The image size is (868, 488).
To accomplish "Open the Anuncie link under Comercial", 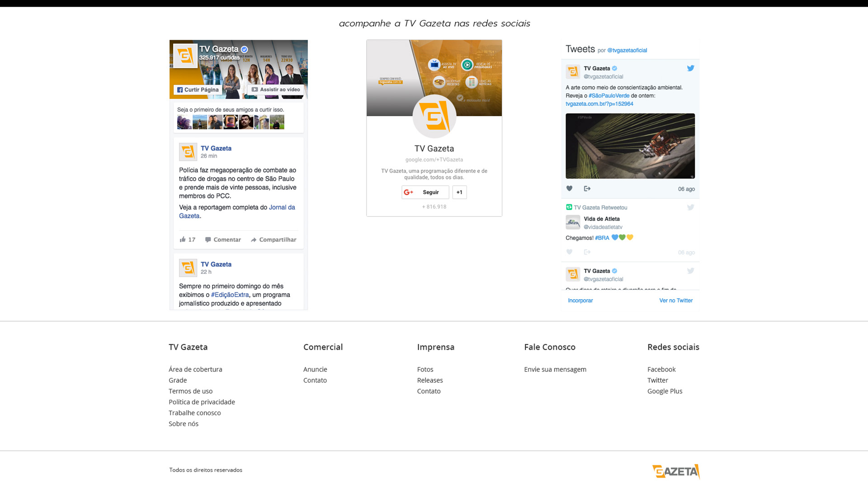I will 315,369.
